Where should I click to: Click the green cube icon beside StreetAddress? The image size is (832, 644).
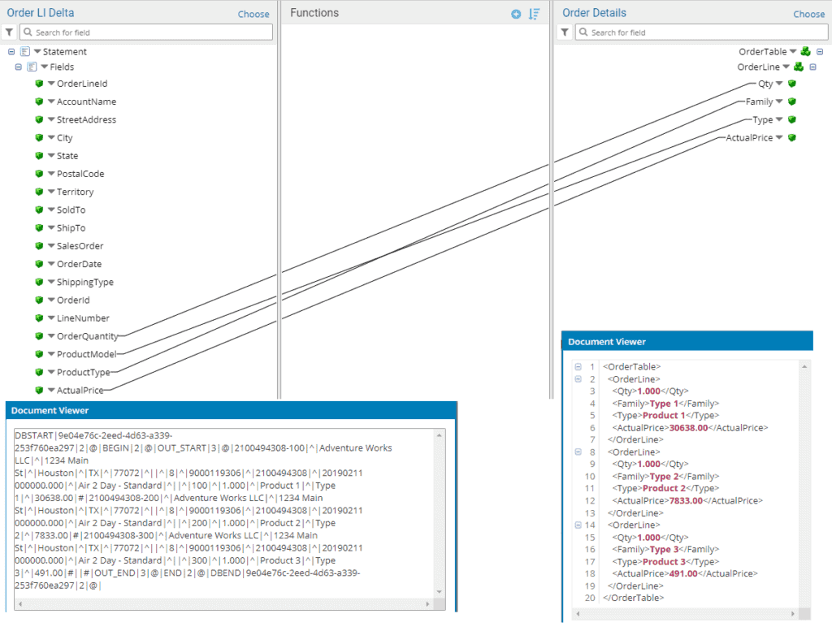click(x=39, y=119)
